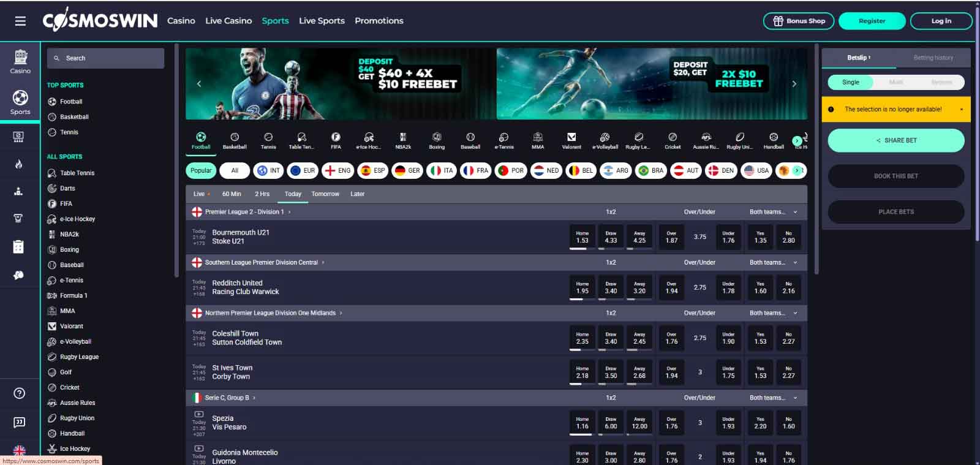This screenshot has height=465, width=980.
Task: Filter by GER Germany flag
Action: (407, 170)
